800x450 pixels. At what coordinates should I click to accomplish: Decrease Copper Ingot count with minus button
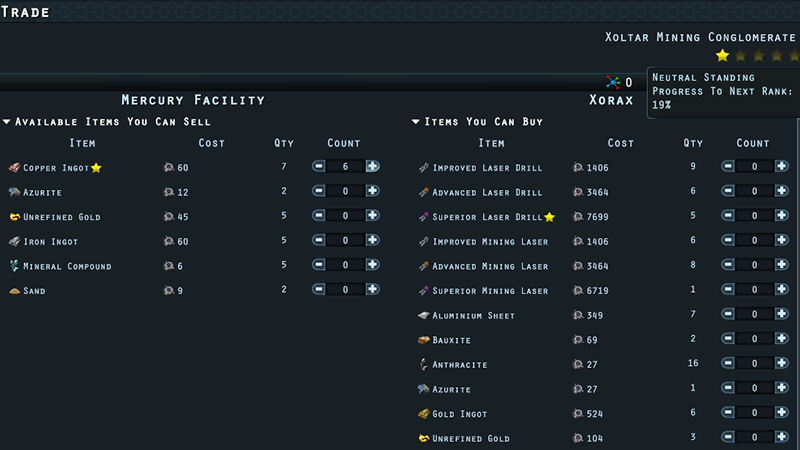(319, 167)
